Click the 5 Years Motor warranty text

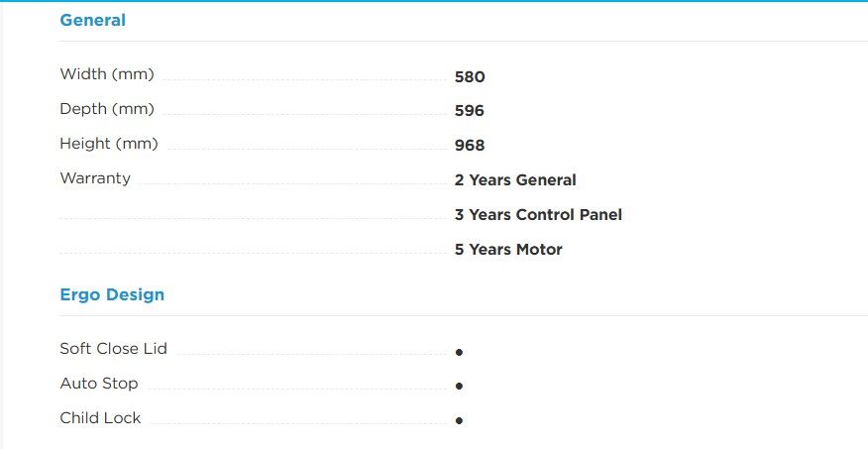(508, 250)
